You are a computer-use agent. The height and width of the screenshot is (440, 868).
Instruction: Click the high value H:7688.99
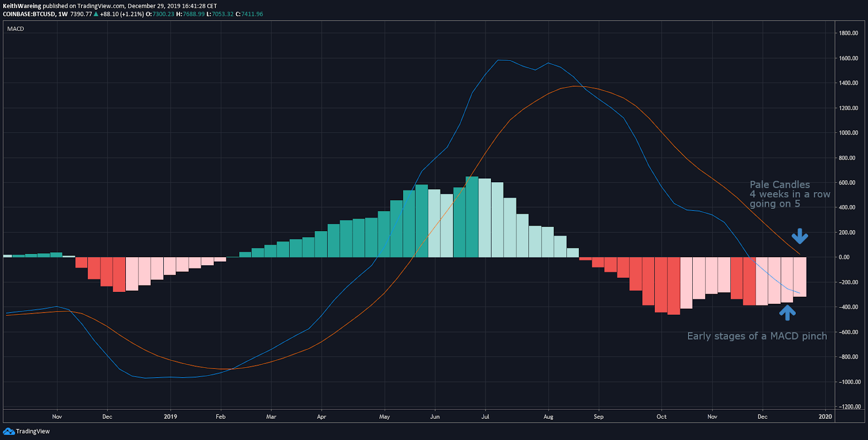190,14
